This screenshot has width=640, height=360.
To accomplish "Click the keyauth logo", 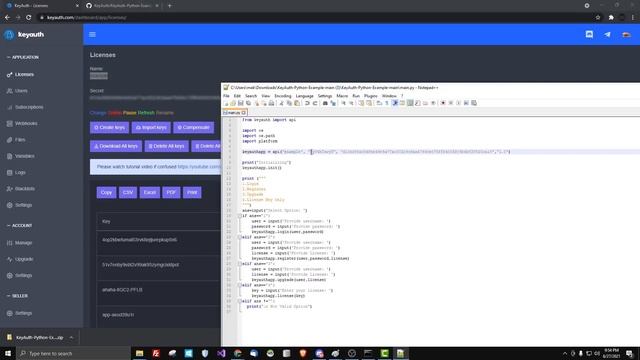I will [24, 35].
